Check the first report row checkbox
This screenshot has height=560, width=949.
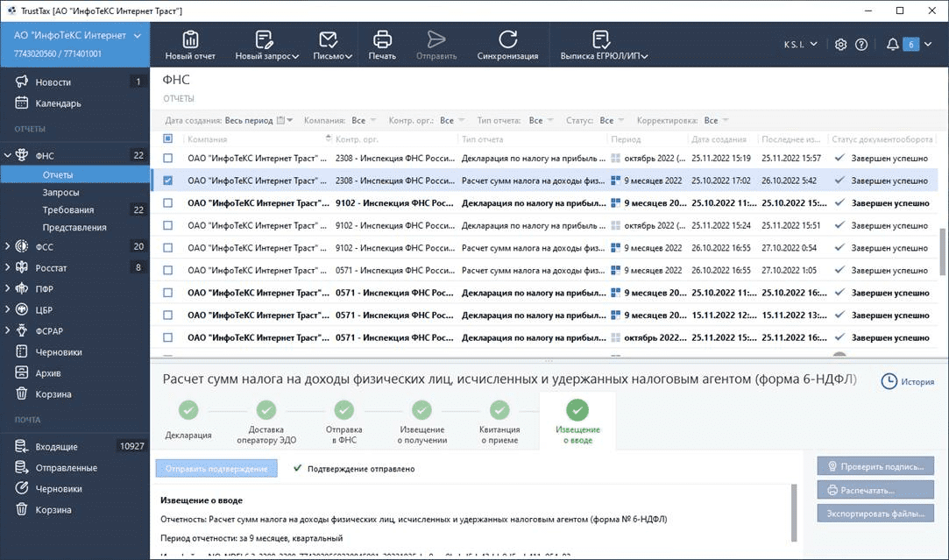pos(168,159)
